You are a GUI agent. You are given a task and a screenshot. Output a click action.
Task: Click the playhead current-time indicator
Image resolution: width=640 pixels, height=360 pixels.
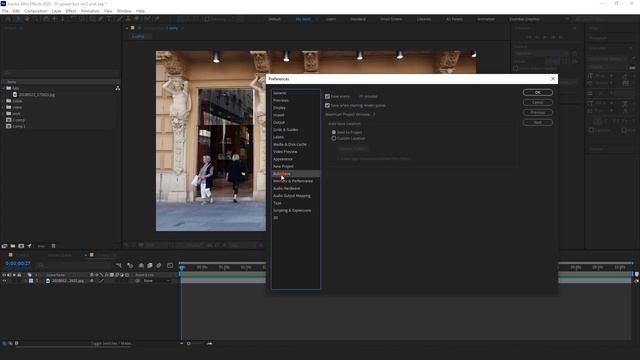click(182, 267)
